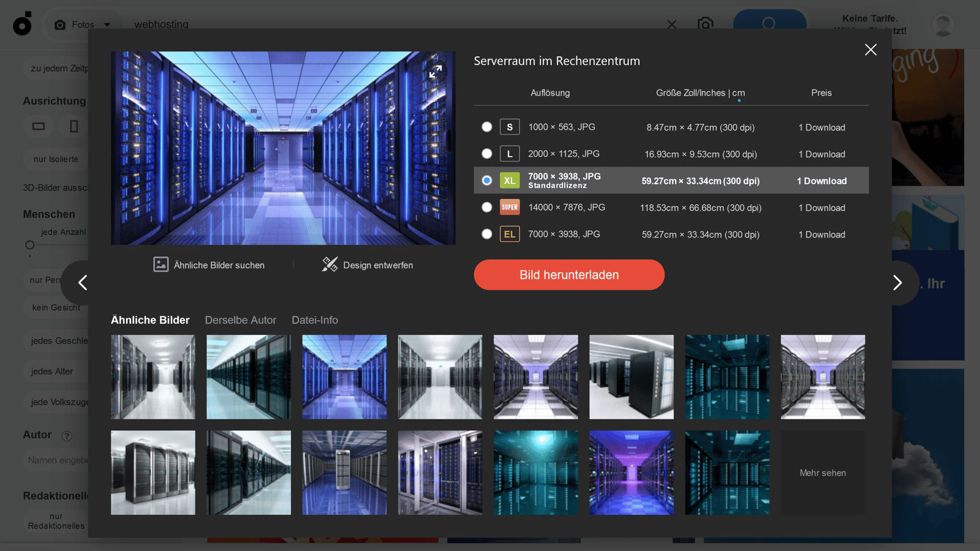Open Mehr sehen for more similar images
Screen dimensions: 980x551
[823, 473]
